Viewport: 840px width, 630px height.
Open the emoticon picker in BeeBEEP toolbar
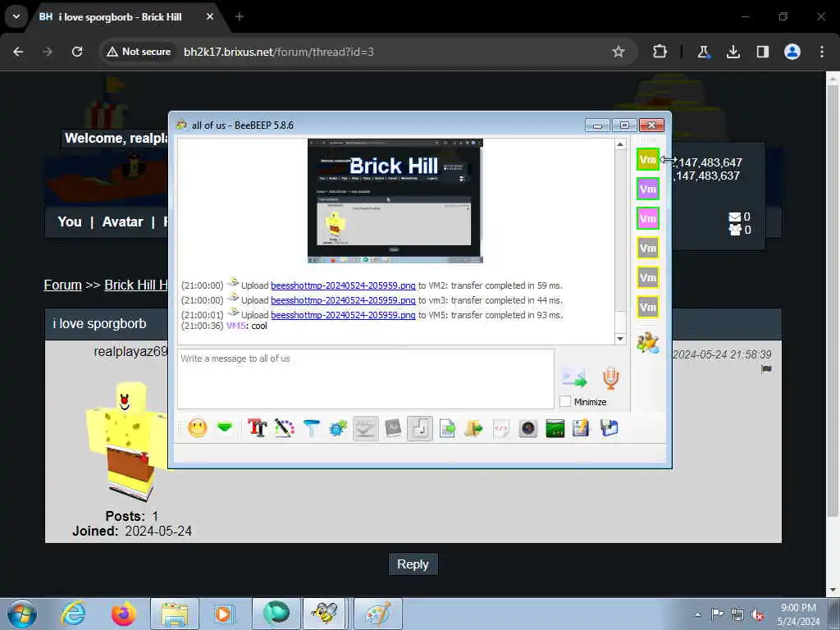pos(197,428)
